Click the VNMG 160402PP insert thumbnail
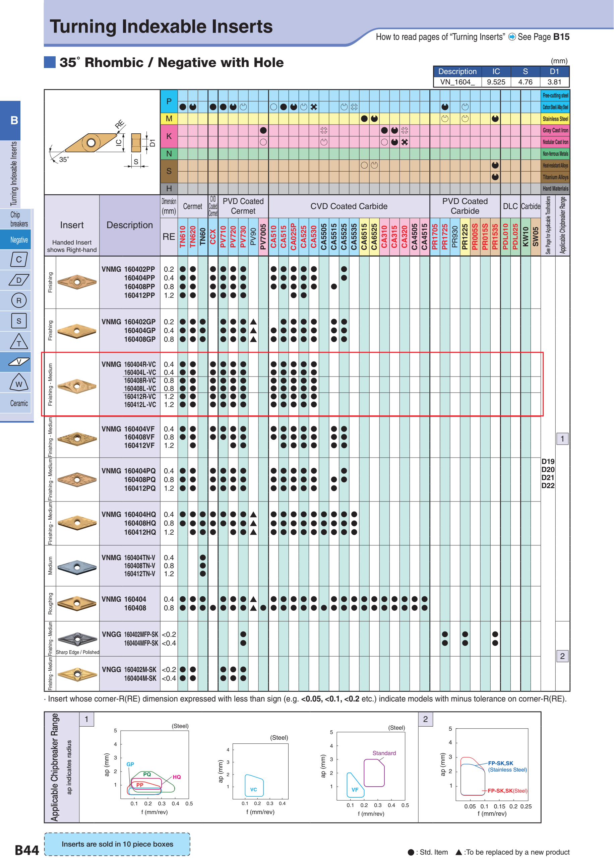Image resolution: width=614 pixels, height=868 pixels. click(77, 282)
